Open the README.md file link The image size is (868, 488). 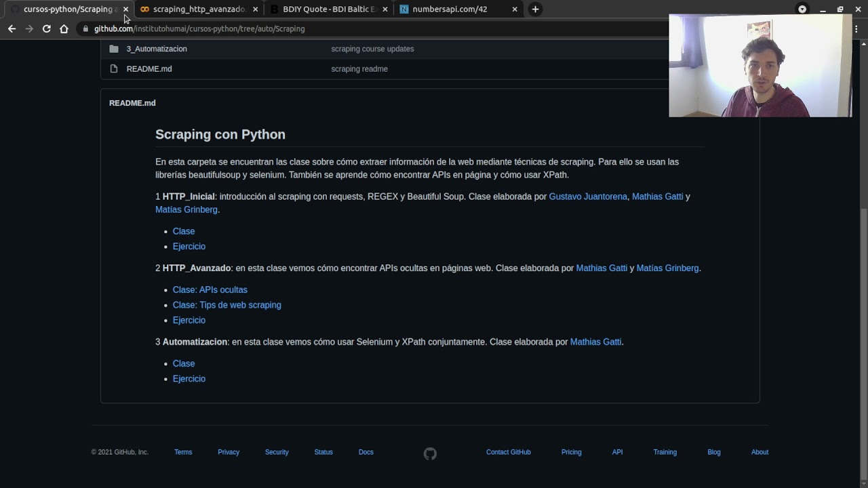149,68
